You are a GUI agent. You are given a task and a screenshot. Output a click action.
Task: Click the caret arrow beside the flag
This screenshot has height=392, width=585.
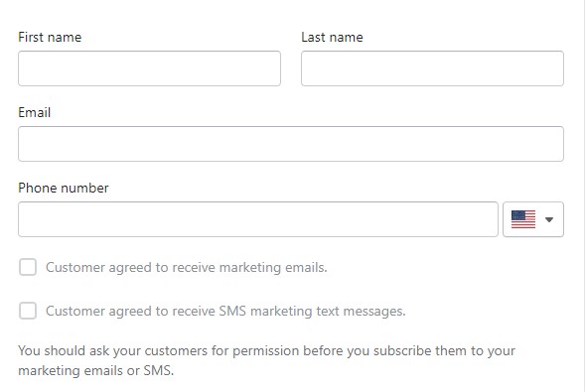(x=549, y=220)
